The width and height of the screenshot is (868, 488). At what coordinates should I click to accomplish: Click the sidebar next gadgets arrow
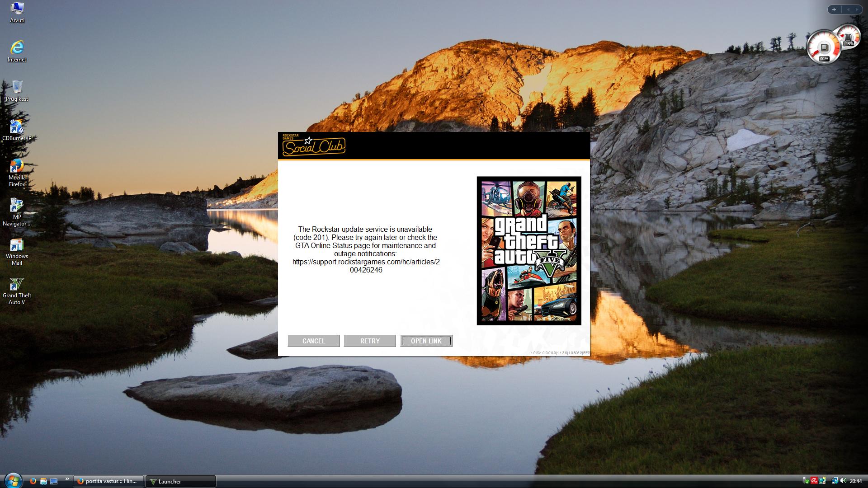click(858, 9)
